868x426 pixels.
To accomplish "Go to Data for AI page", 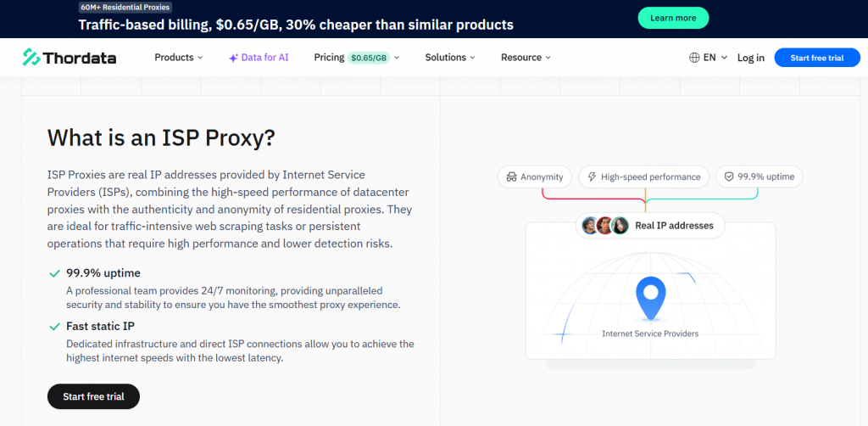I will click(264, 58).
